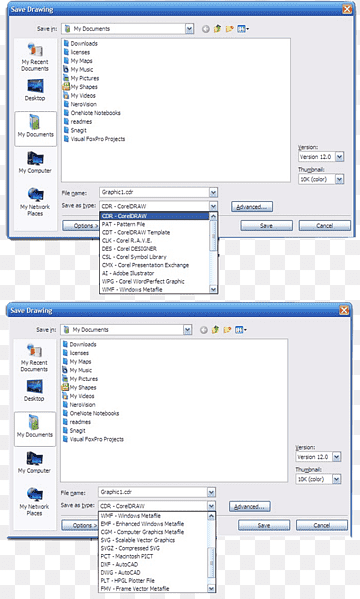Select Visual FoxPro Projects folder in bottom dialog
The image size is (360, 599).
[x=93, y=439]
